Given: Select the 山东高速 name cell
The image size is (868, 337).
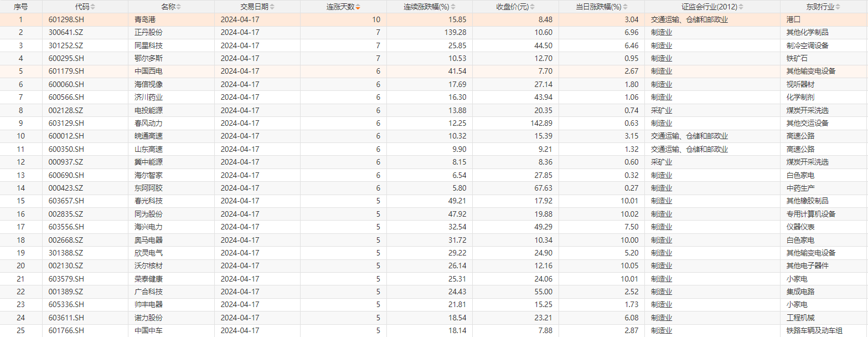Looking at the screenshot, I should [171, 149].
